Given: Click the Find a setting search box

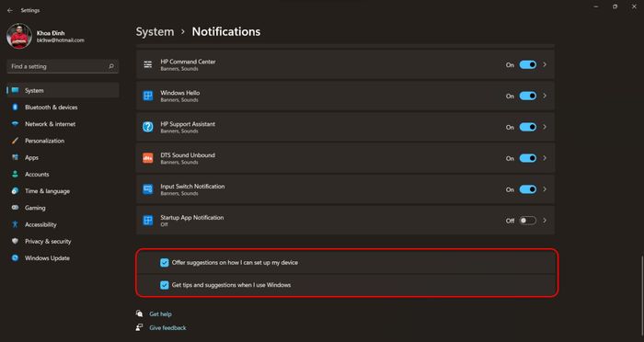Looking at the screenshot, I should 63,66.
